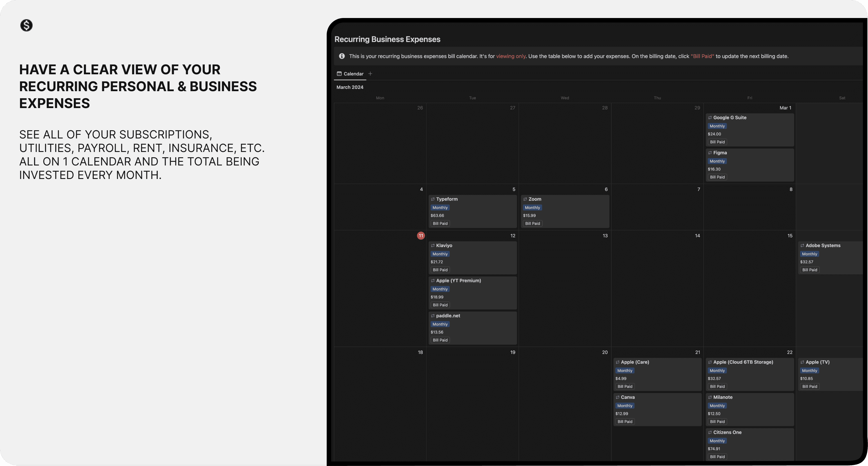Click recurring icon next to Google G Suite
The width and height of the screenshot is (868, 466).
tap(710, 118)
